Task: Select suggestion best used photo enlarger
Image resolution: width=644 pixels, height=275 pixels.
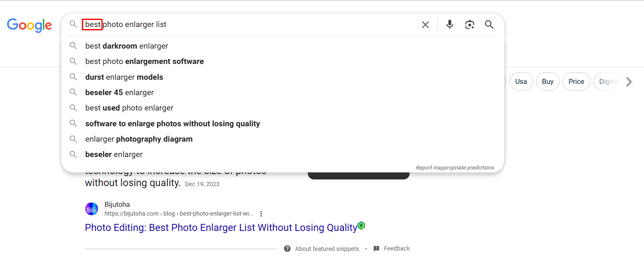Action: (283, 108)
